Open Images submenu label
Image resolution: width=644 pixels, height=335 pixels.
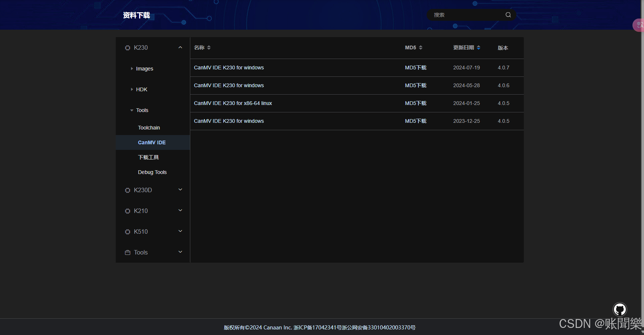(145, 69)
